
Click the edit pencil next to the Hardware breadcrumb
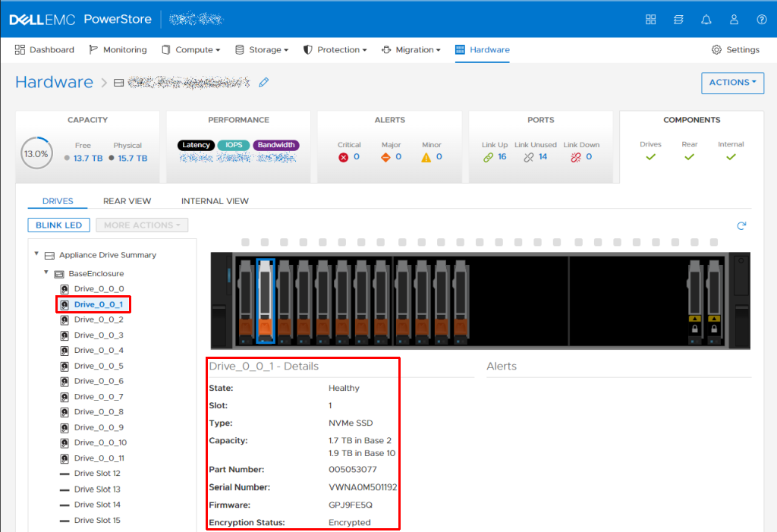pyautogui.click(x=263, y=82)
